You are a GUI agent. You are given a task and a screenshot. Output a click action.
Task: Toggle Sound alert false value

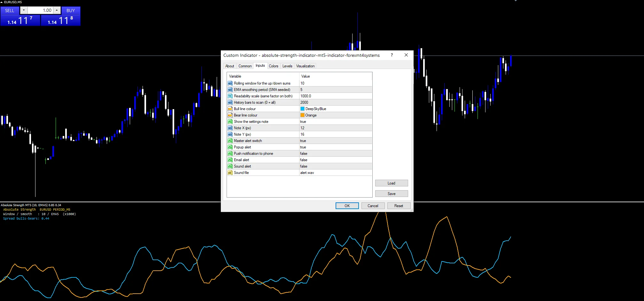(x=336, y=166)
